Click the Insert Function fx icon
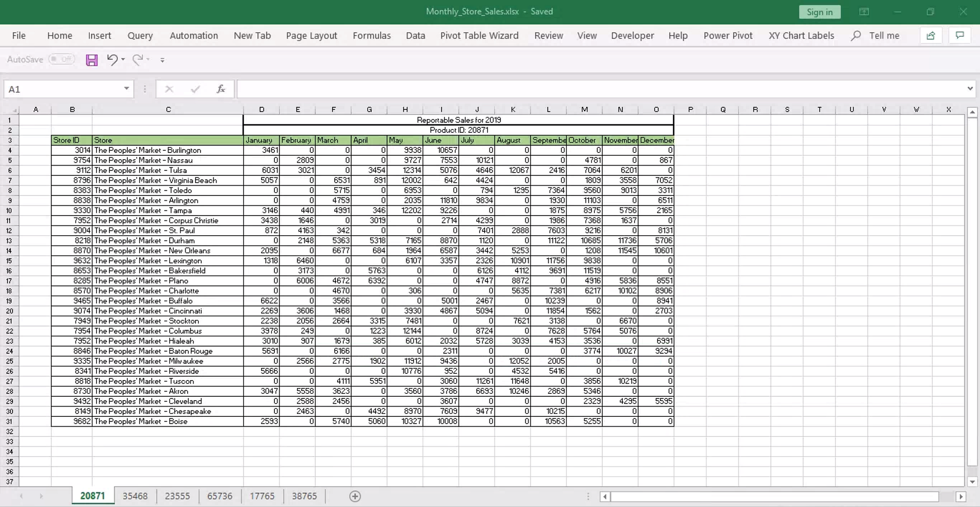Viewport: 980px width, 507px height. 220,89
